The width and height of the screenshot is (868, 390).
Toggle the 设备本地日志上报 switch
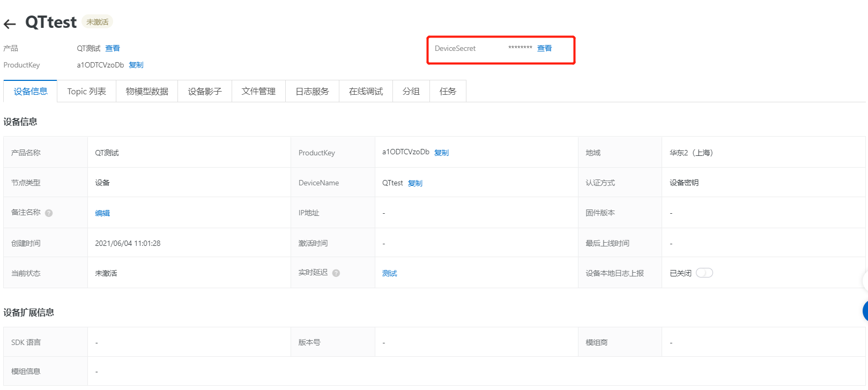click(x=704, y=273)
